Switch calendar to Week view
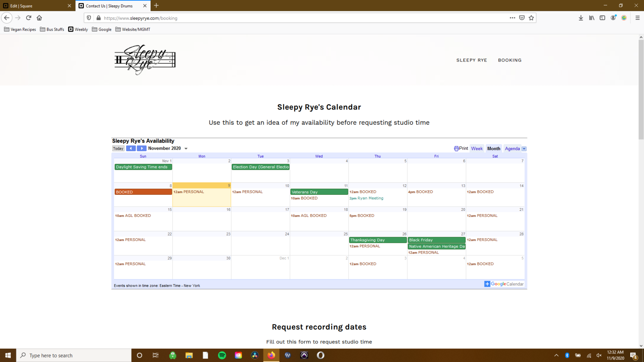The width and height of the screenshot is (644, 362). pos(477,149)
